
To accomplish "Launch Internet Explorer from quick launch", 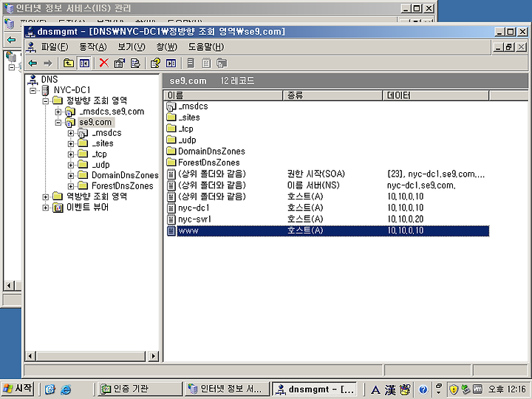I will tap(66, 389).
